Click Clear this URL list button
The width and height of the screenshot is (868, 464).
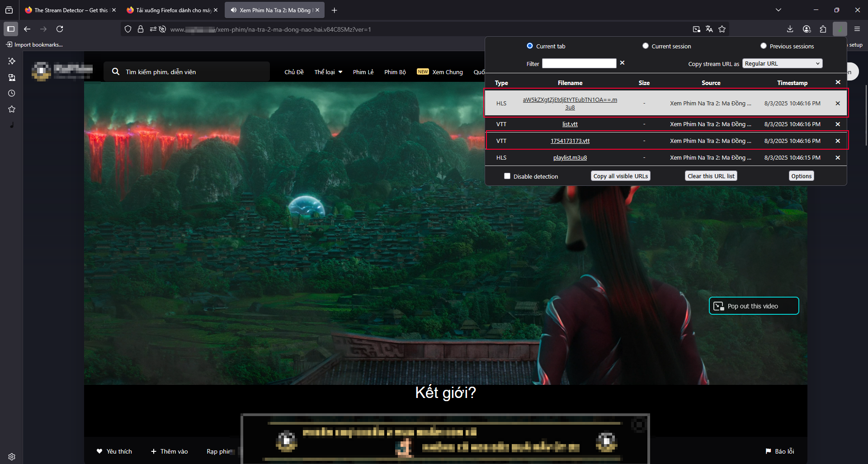711,176
